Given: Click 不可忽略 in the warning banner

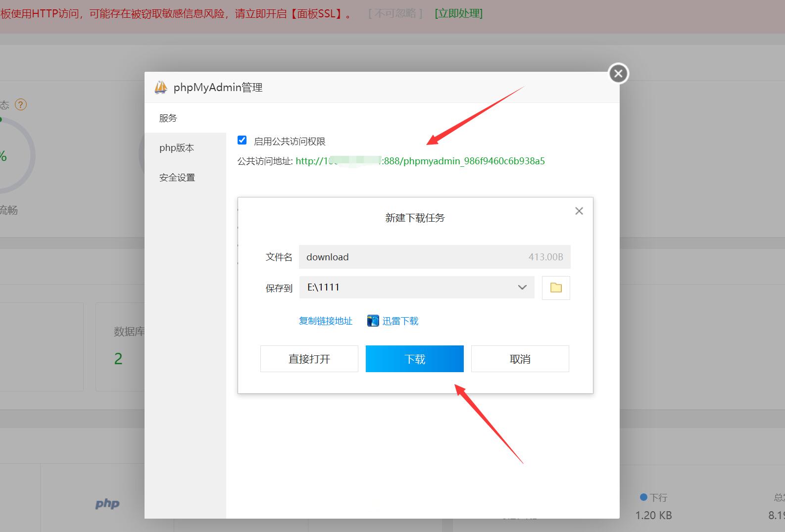Looking at the screenshot, I should (x=395, y=13).
